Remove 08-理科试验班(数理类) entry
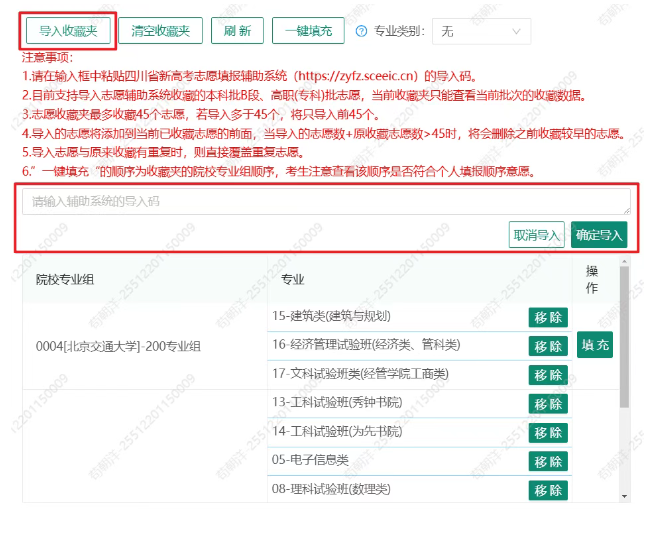This screenshot has height=535, width=656. [548, 490]
